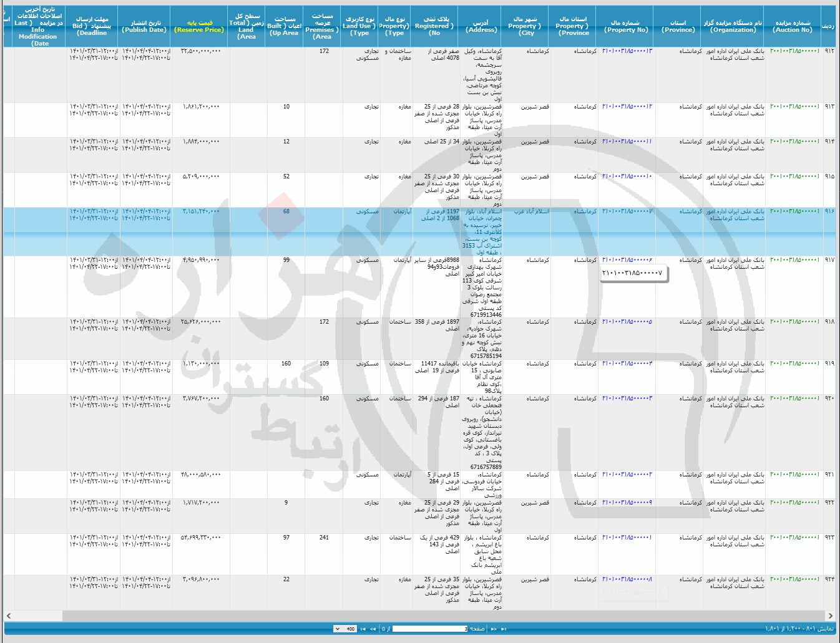Open green auction number link in row 920
This screenshot has height=643, width=840.
794,399
